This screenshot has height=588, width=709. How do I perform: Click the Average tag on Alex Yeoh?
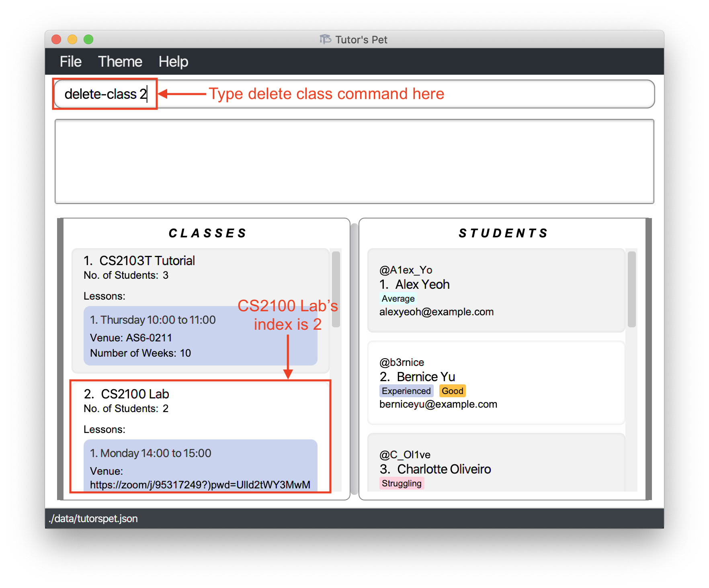click(x=398, y=299)
